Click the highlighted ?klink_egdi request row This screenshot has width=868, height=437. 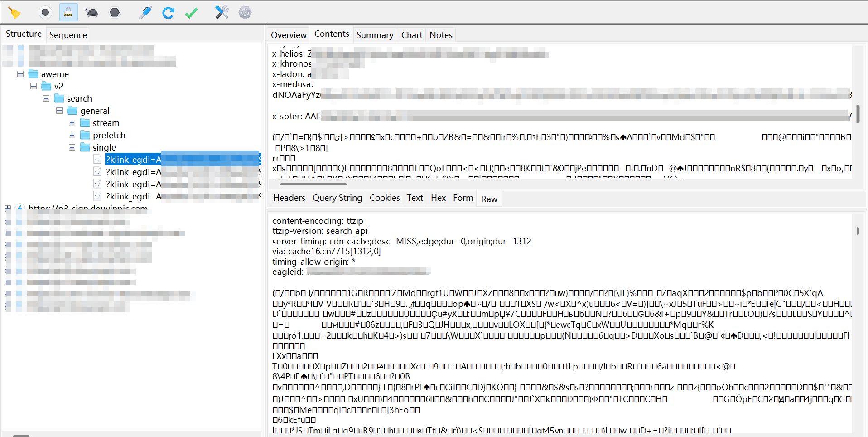tap(183, 160)
